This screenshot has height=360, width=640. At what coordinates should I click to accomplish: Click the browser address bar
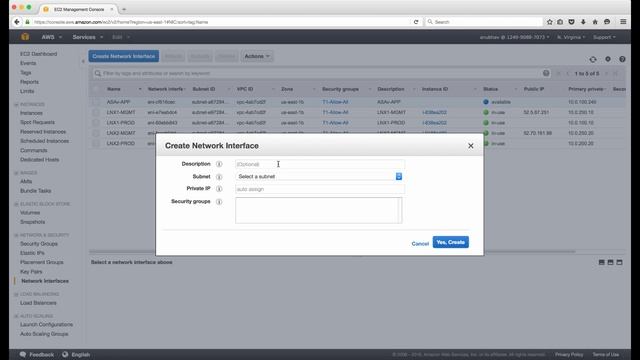point(220,22)
